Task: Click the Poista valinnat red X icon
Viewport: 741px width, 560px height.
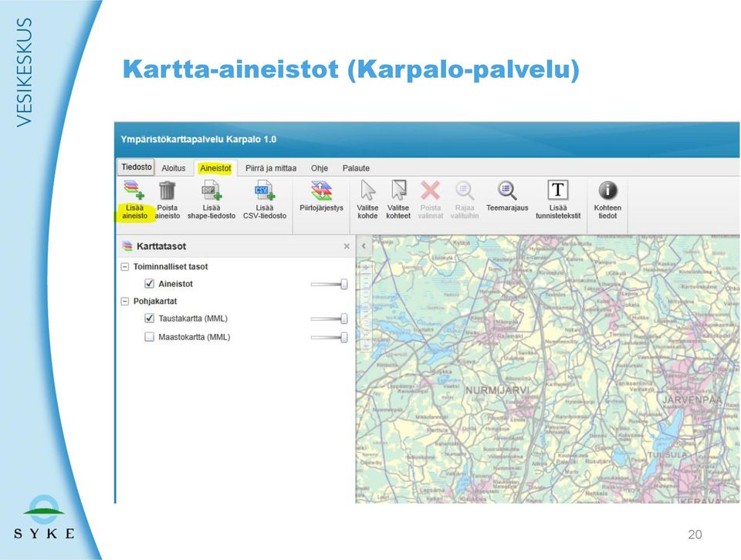Action: pyautogui.click(x=431, y=191)
